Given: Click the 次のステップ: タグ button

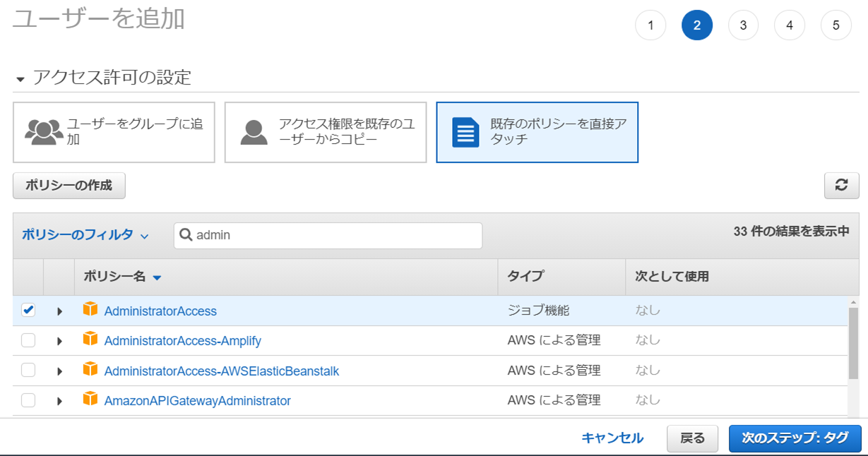Looking at the screenshot, I should pyautogui.click(x=795, y=438).
